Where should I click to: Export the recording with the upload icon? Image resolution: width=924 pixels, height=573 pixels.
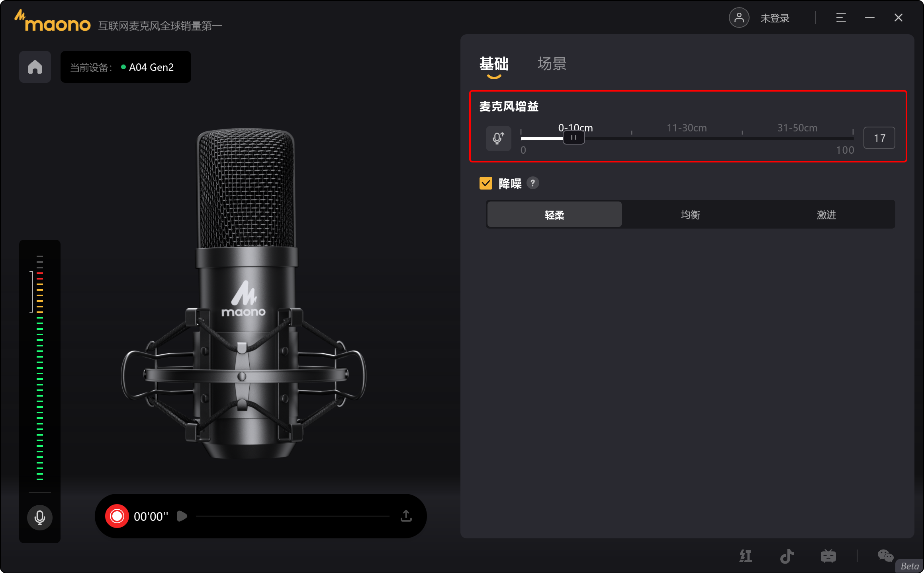(406, 516)
